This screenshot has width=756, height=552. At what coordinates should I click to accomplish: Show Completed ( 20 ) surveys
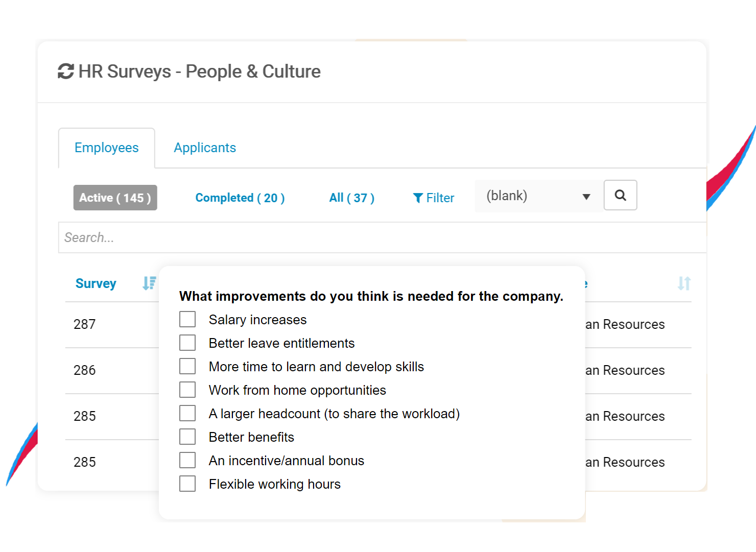[239, 198]
